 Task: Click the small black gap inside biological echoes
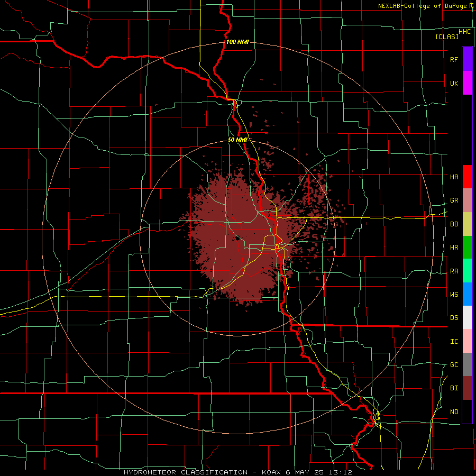(237, 239)
